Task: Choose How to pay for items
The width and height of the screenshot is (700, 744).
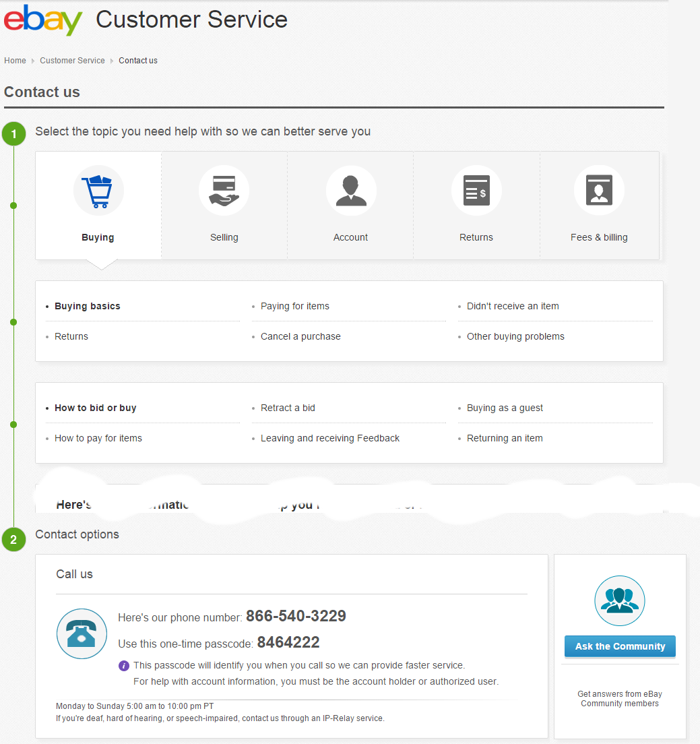Action: click(98, 438)
